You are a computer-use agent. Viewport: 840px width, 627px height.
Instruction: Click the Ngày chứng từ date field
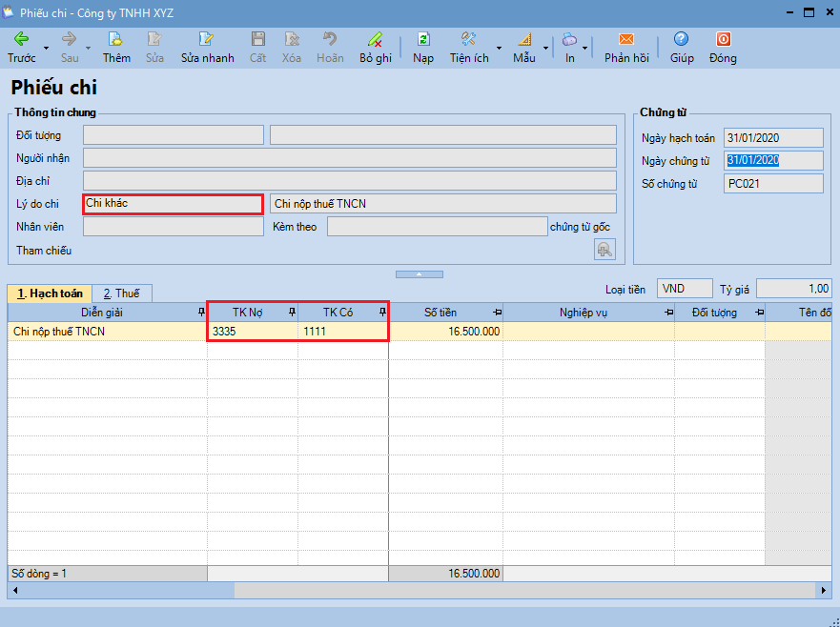pyautogui.click(x=772, y=160)
